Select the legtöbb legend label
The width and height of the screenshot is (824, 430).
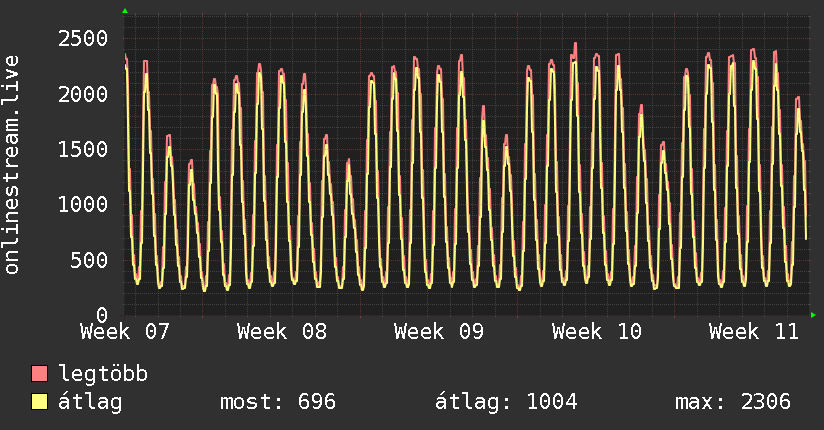(103, 374)
